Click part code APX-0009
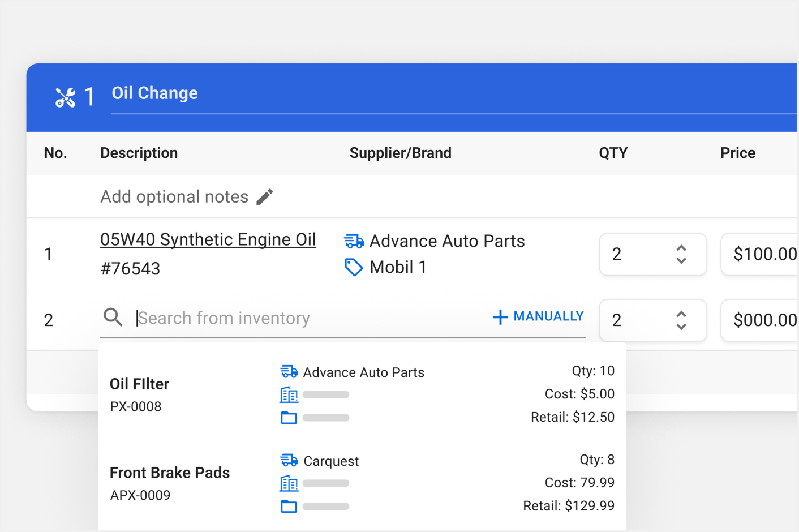This screenshot has width=799, height=532. click(x=140, y=495)
